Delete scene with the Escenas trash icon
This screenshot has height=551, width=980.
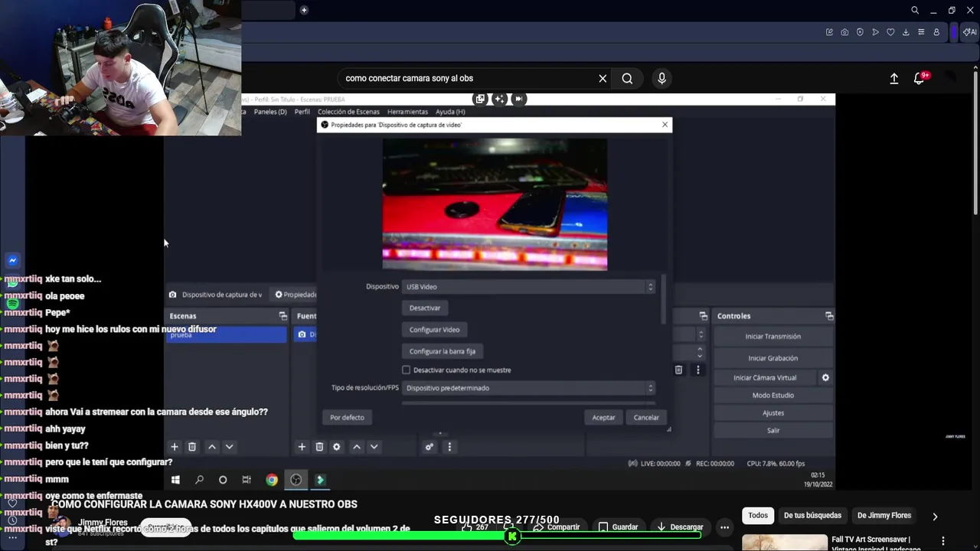pos(192,447)
